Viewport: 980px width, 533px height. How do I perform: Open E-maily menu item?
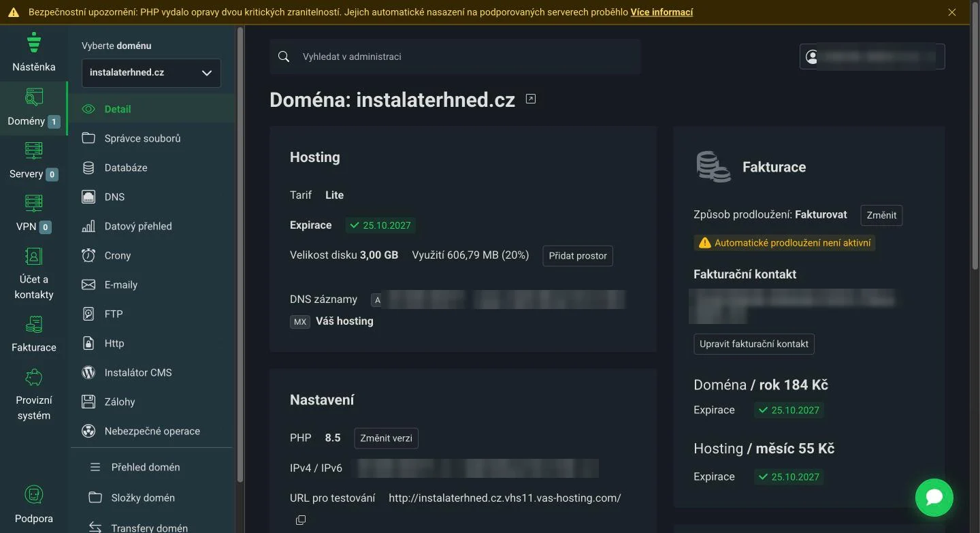pyautogui.click(x=152, y=285)
